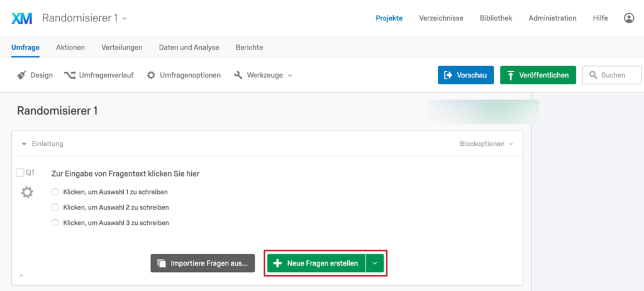Edit 'Klicken, um Auswahl 3 zu schreiben'
Image resolution: width=644 pixels, height=291 pixels.
(x=116, y=223)
